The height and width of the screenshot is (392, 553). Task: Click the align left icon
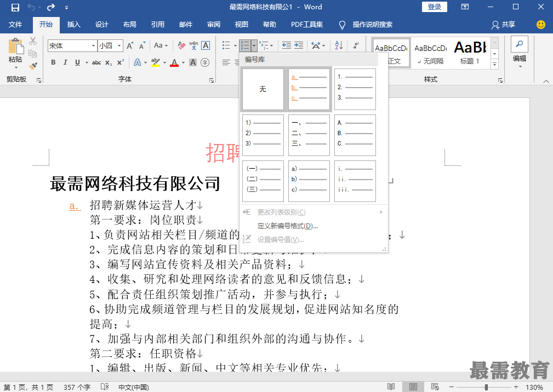pos(226,63)
